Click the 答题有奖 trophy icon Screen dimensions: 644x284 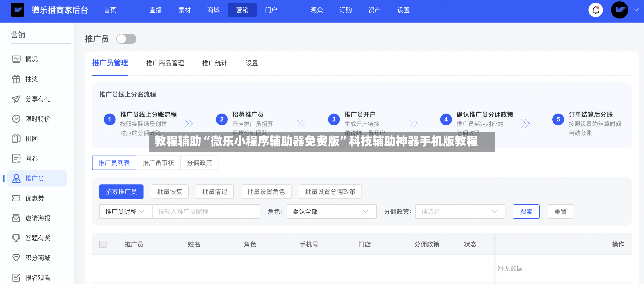click(16, 238)
